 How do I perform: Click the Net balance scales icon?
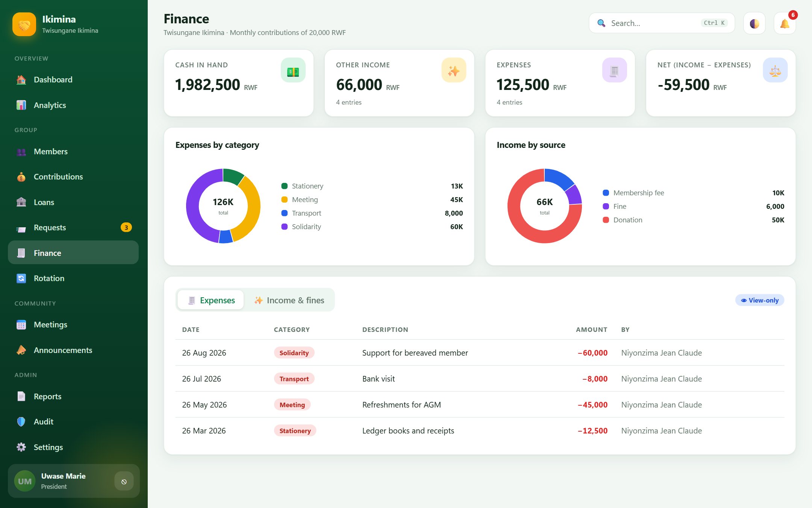pos(775,70)
